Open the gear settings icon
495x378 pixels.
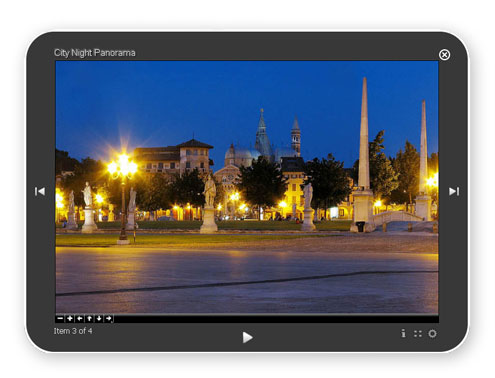432,334
